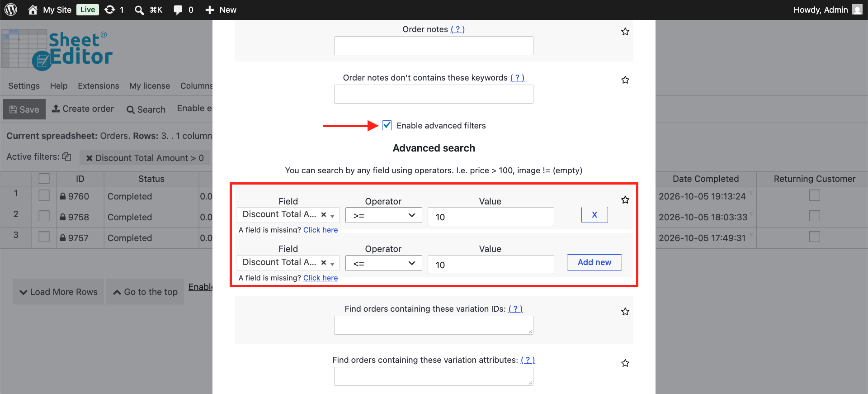Open the admin bar search icon
This screenshot has width=868, height=394.
coord(139,10)
